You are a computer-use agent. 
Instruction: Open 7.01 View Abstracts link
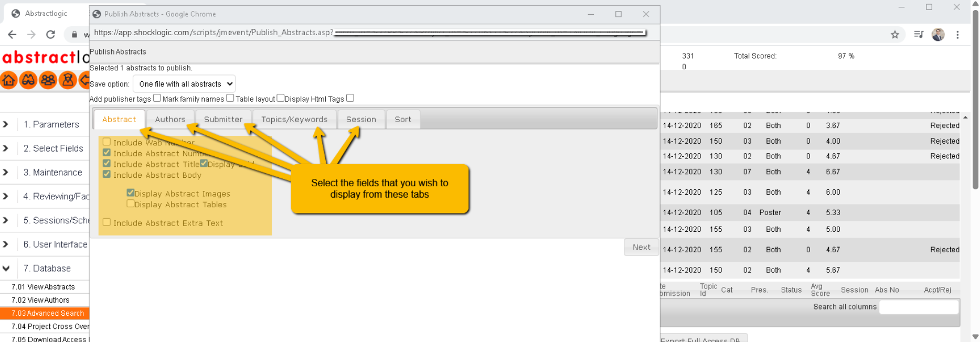click(44, 287)
